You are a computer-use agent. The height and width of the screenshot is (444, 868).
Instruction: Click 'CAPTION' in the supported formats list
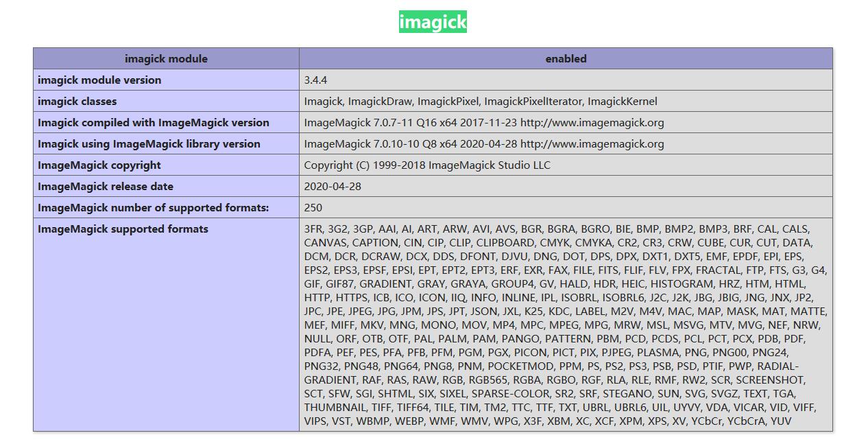point(375,243)
